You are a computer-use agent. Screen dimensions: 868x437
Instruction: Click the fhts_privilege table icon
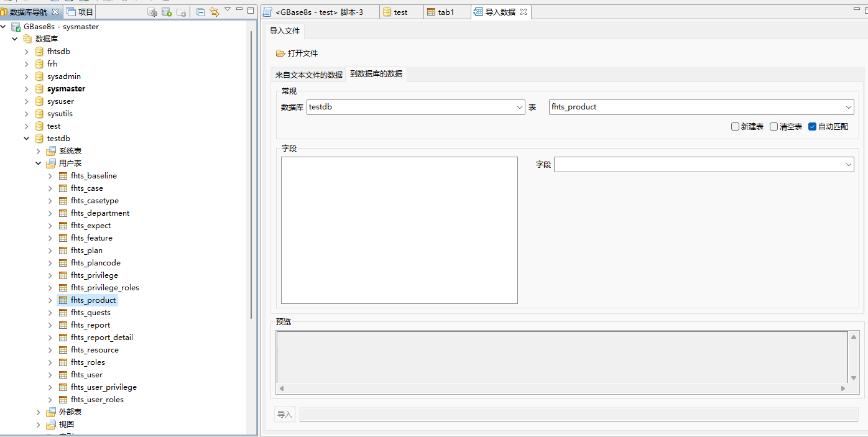63,275
